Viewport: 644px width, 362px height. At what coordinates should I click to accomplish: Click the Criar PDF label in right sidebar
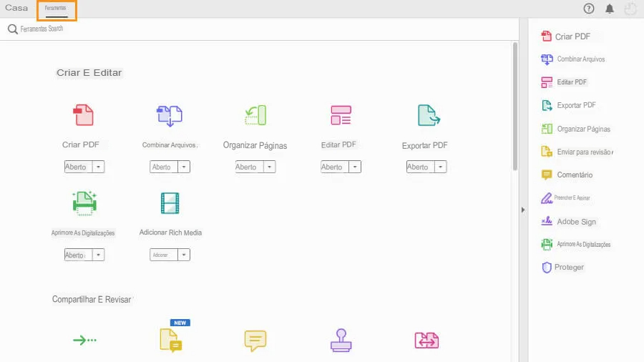coord(572,36)
